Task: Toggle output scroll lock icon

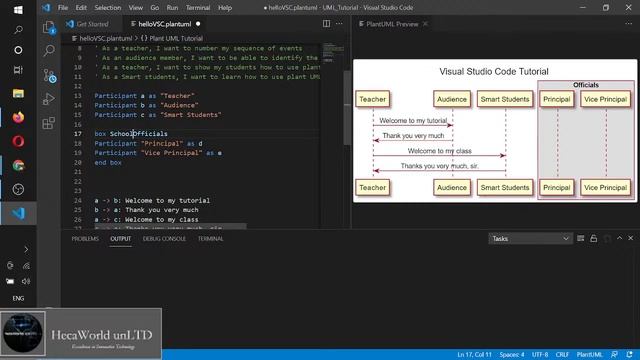Action: click(x=593, y=238)
